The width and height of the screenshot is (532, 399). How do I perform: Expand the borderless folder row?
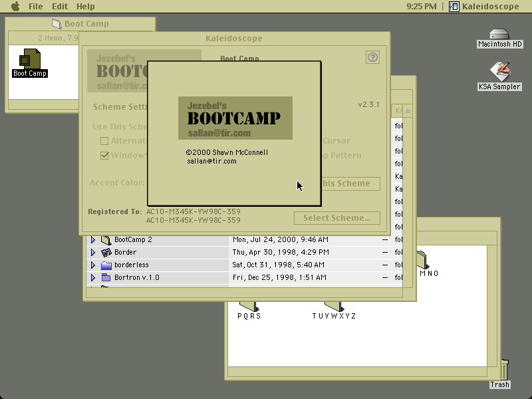click(93, 265)
